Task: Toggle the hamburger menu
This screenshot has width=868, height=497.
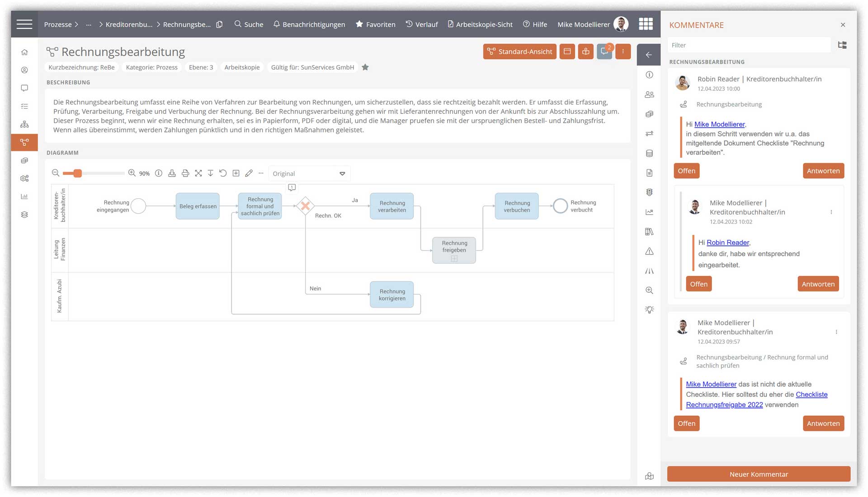Action: click(x=24, y=24)
